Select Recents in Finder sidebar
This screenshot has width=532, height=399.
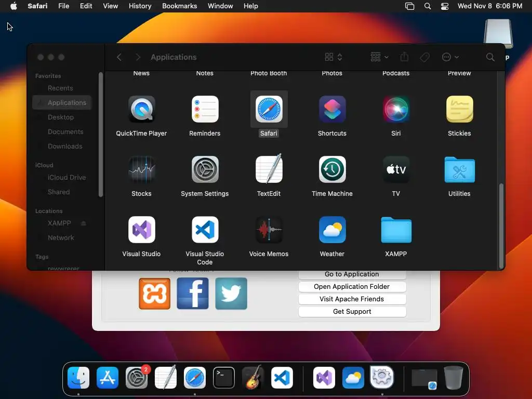click(62, 88)
